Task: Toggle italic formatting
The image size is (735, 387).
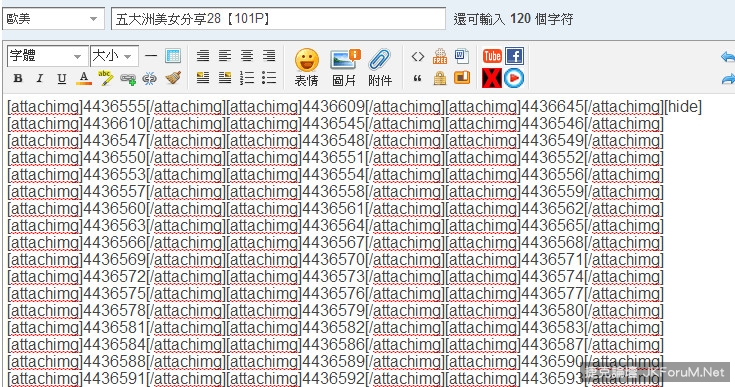Action: click(40, 78)
